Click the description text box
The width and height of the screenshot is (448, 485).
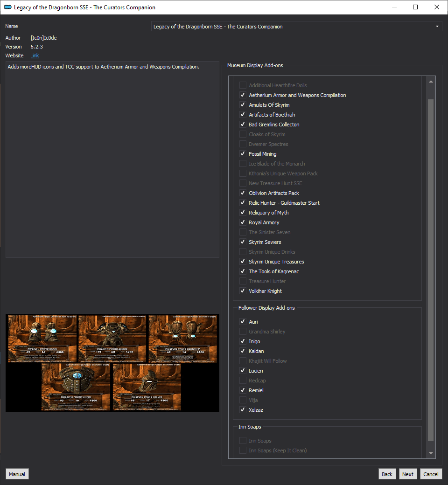pyautogui.click(x=112, y=159)
